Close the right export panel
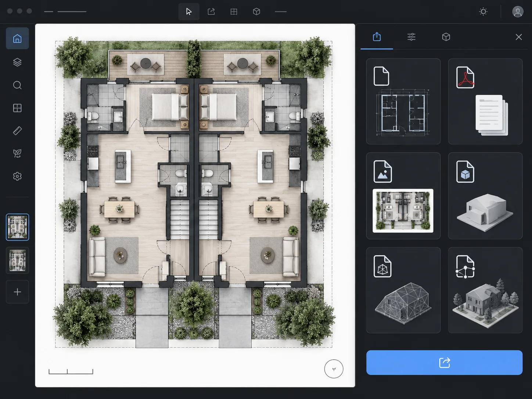The height and width of the screenshot is (399, 532). click(519, 37)
